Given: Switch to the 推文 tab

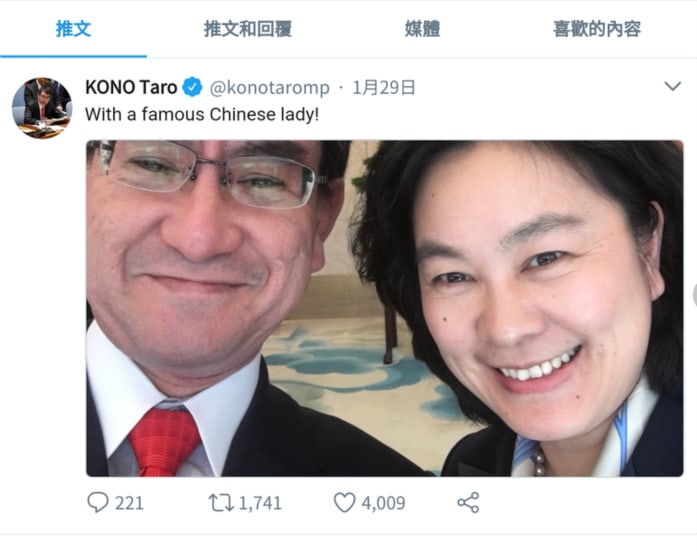Looking at the screenshot, I should click(73, 29).
